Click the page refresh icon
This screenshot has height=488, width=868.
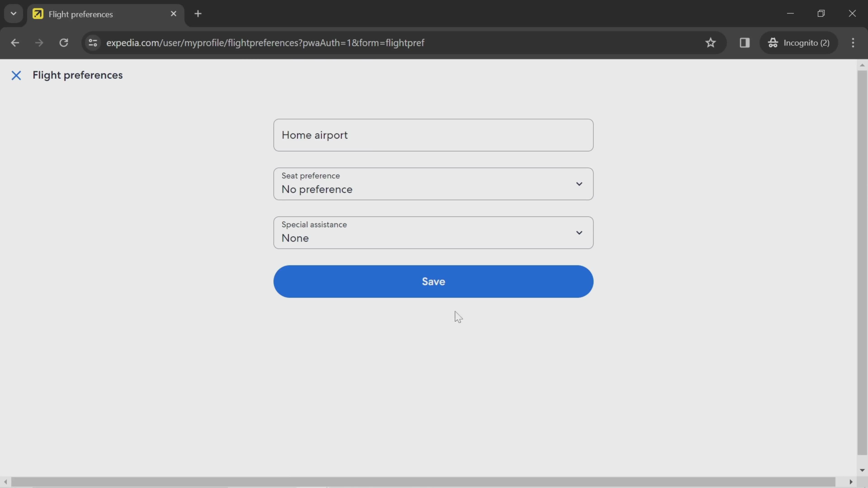pyautogui.click(x=64, y=42)
